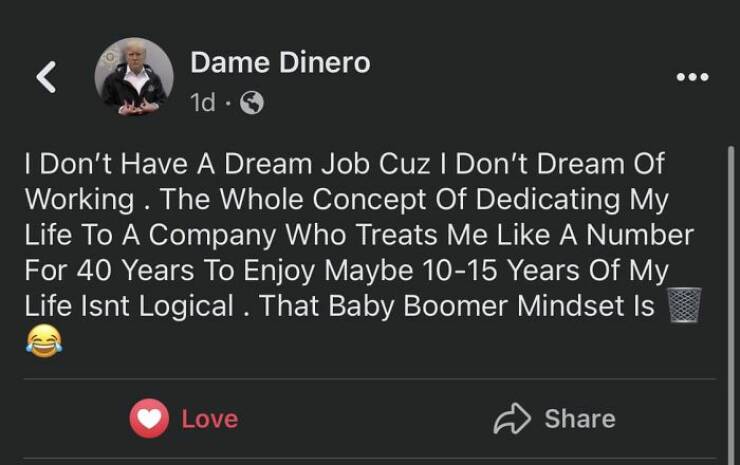Go back using the left arrow

46,77
